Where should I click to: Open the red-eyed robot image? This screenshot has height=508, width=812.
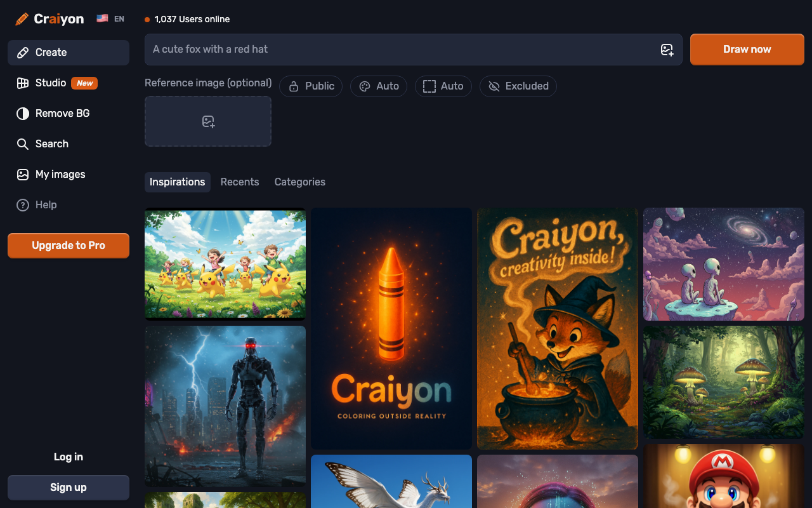tap(225, 406)
